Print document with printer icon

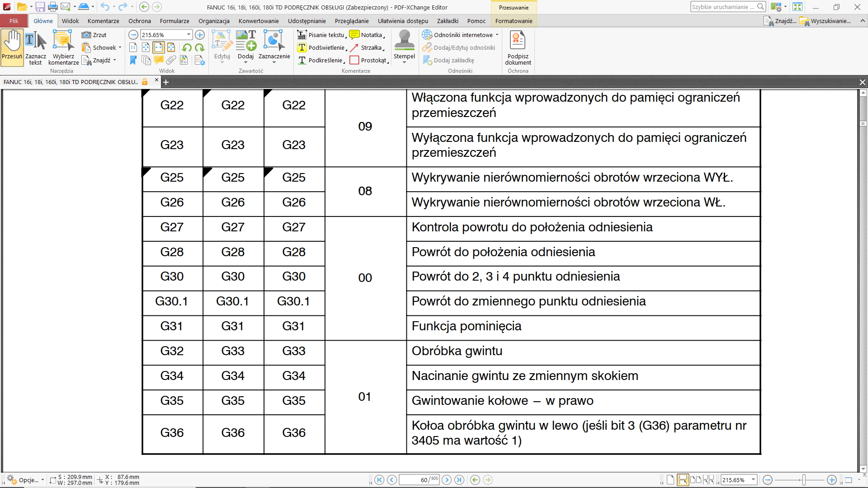[53, 7]
